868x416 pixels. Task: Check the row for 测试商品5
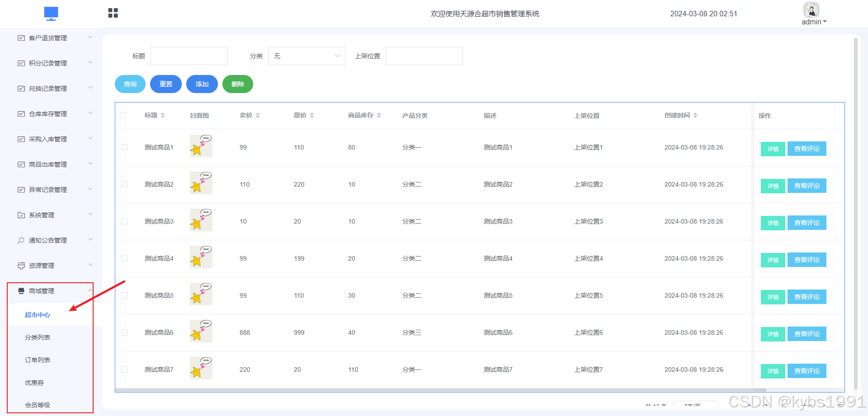click(x=125, y=295)
